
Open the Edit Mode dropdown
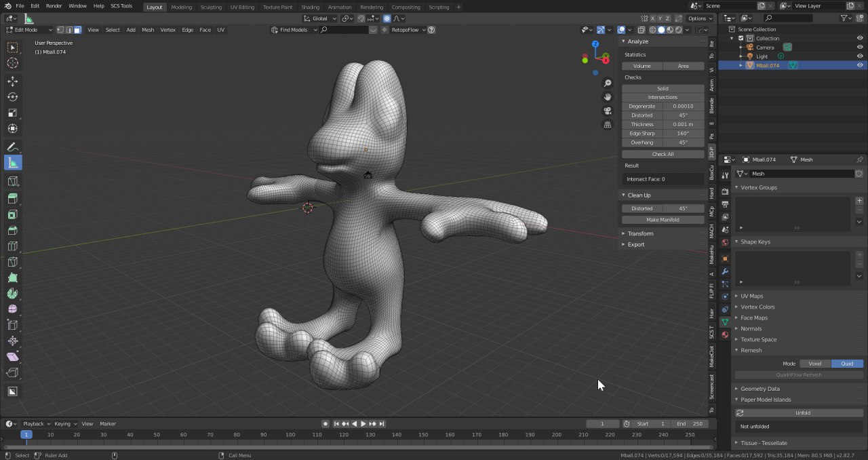tap(29, 30)
